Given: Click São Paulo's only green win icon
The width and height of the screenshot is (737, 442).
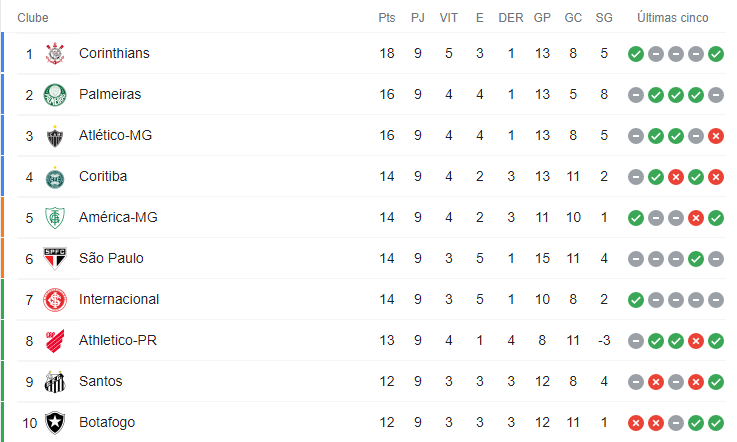Looking at the screenshot, I should click(696, 259).
